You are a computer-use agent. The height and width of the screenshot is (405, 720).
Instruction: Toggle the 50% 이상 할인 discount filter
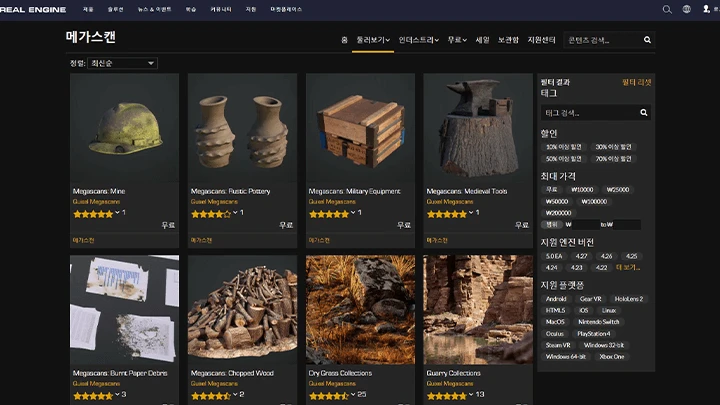563,159
